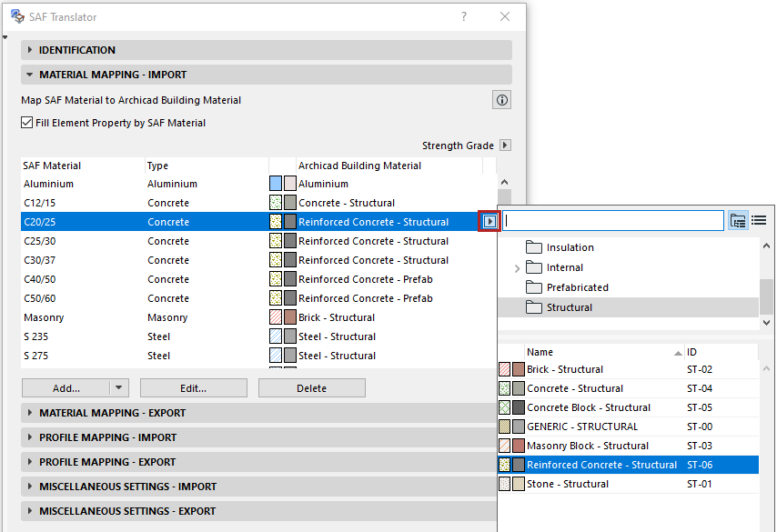777x532 pixels.
Task: Click Masonry row brick hatch icon
Action: (276, 317)
